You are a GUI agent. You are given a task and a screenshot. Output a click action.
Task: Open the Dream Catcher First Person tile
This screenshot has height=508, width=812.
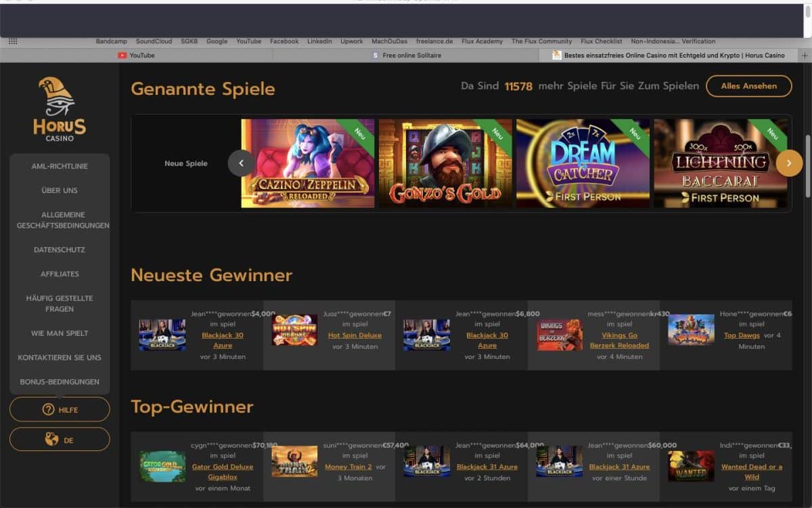[583, 163]
